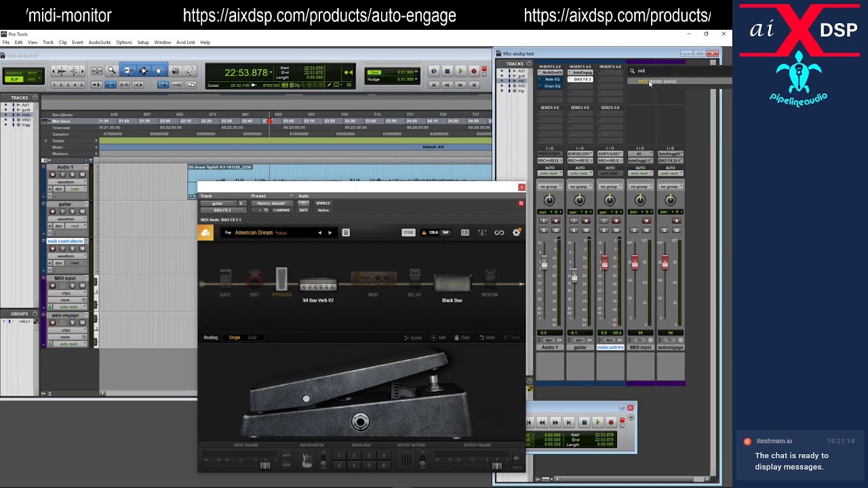Open the AudioSuite menu
The height and width of the screenshot is (488, 868).
(x=100, y=42)
